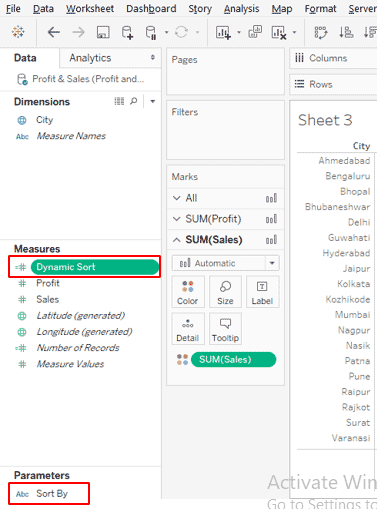Click the Clear Sheet icon
The image size is (377, 509).
point(279,33)
